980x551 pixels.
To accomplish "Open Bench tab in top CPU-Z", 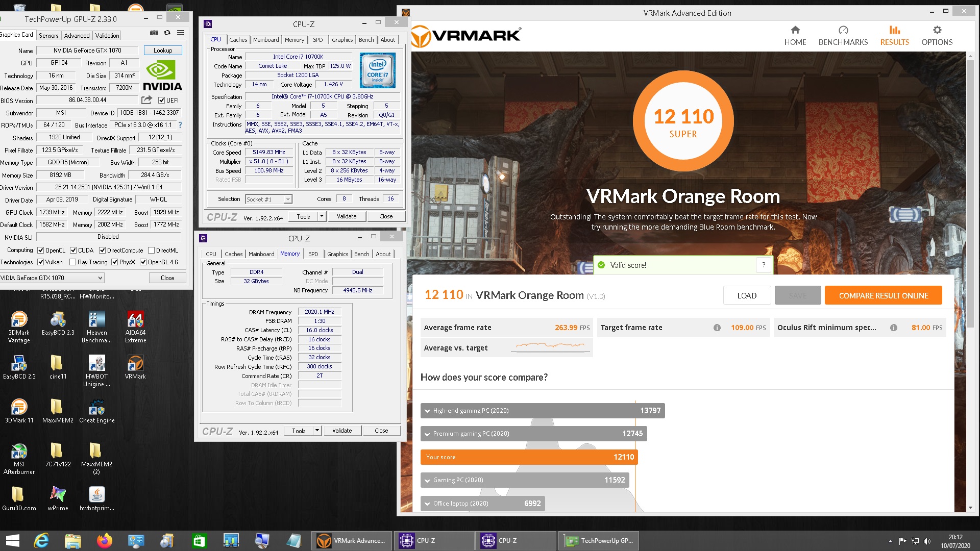I will [x=366, y=40].
